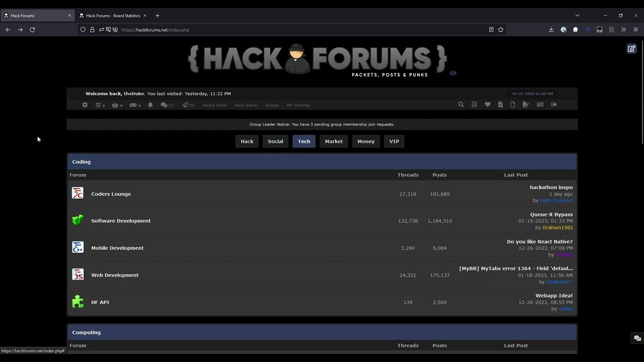Open the settings gear in forum toolbar

pyautogui.click(x=85, y=105)
